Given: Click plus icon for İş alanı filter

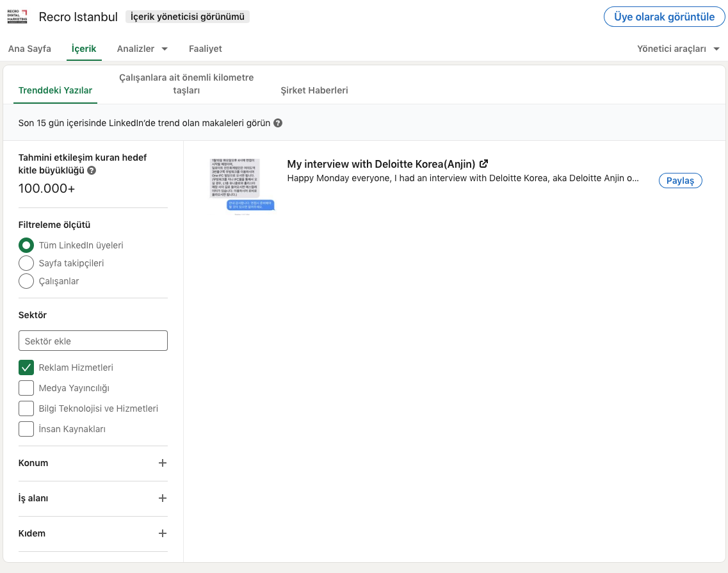Looking at the screenshot, I should click(x=163, y=498).
